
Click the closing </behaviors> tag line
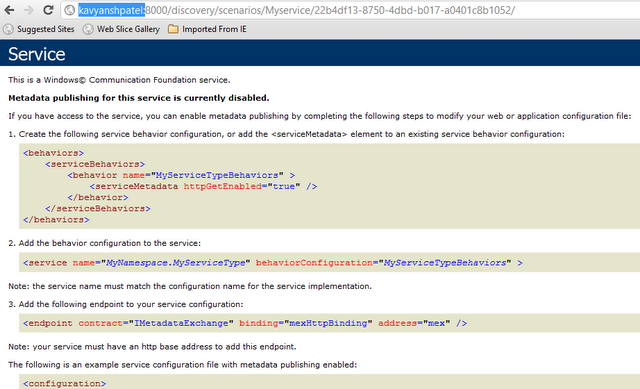tap(56, 219)
